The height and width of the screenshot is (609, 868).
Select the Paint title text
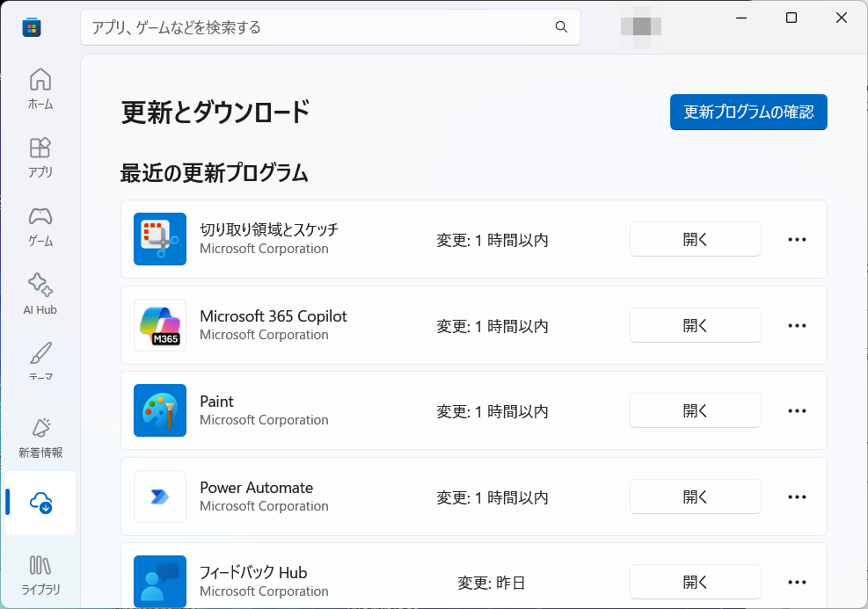pyautogui.click(x=216, y=401)
